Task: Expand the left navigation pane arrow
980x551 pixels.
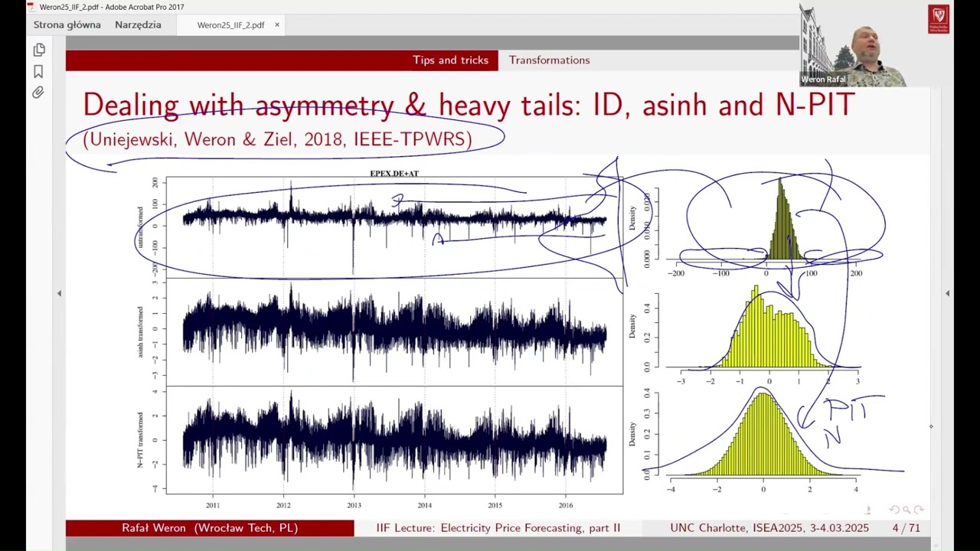Action: (x=59, y=293)
